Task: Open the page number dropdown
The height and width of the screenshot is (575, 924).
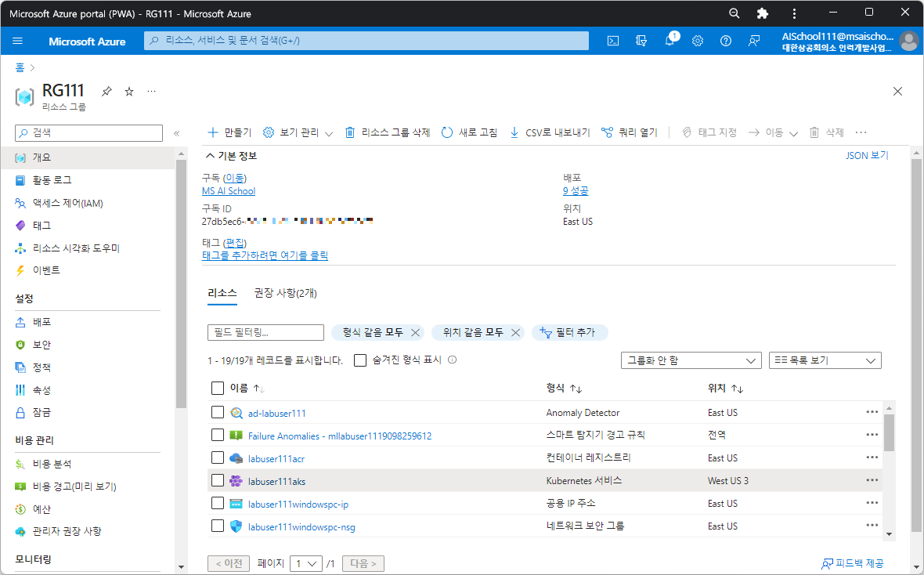Action: 306,564
